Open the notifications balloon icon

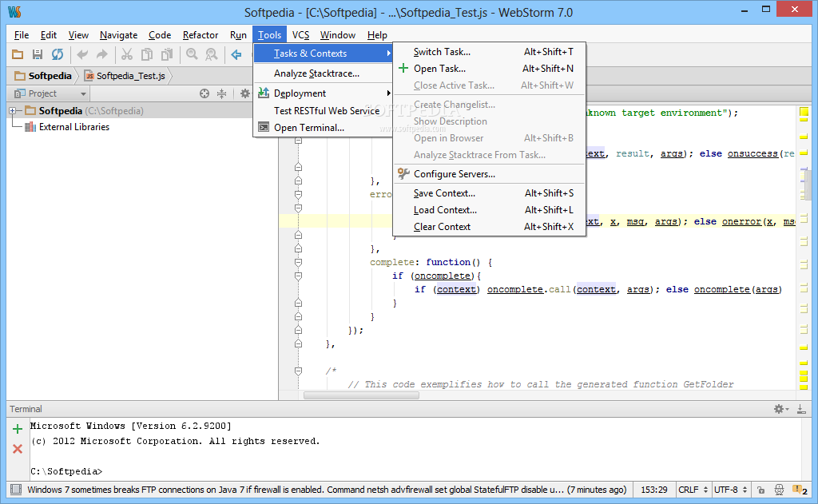pos(800,490)
